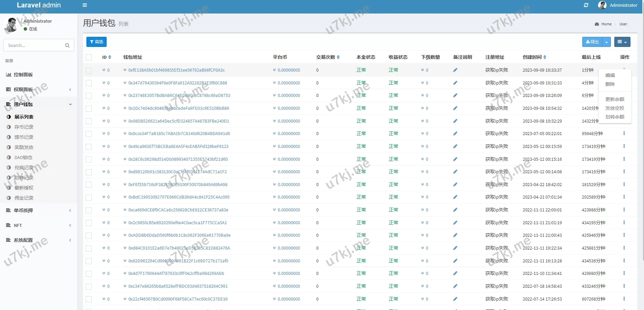Open the dropdown arrow next to 导出
Viewport: 644px width, 310px height.
607,42
